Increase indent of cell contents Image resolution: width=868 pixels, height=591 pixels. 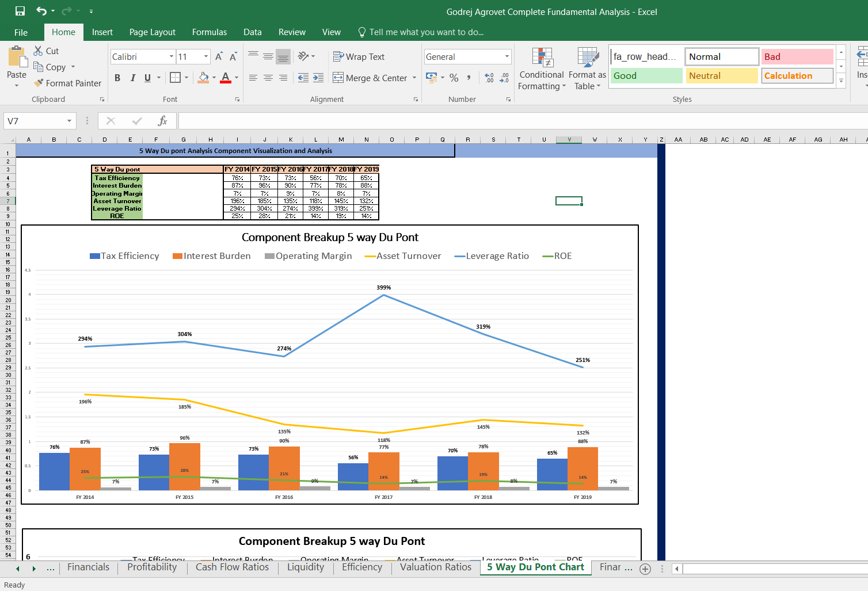tap(318, 78)
